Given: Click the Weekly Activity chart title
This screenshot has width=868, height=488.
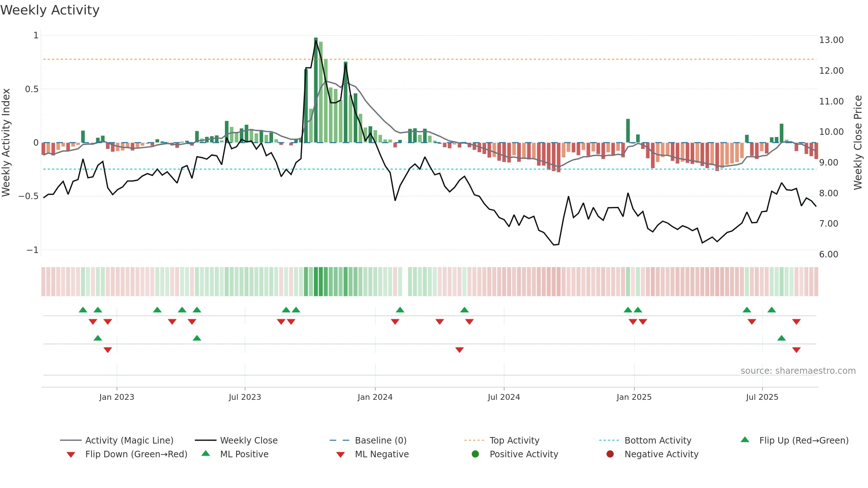Looking at the screenshot, I should pos(50,10).
